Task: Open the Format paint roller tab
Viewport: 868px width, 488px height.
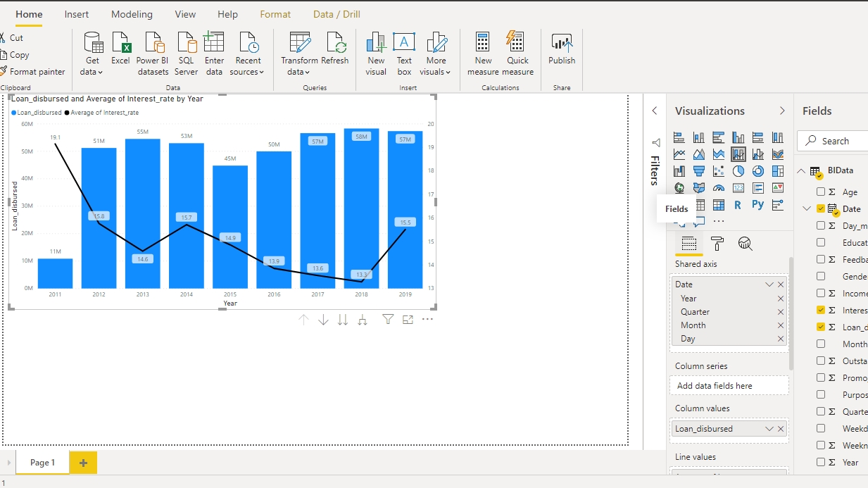Action: [x=717, y=244]
